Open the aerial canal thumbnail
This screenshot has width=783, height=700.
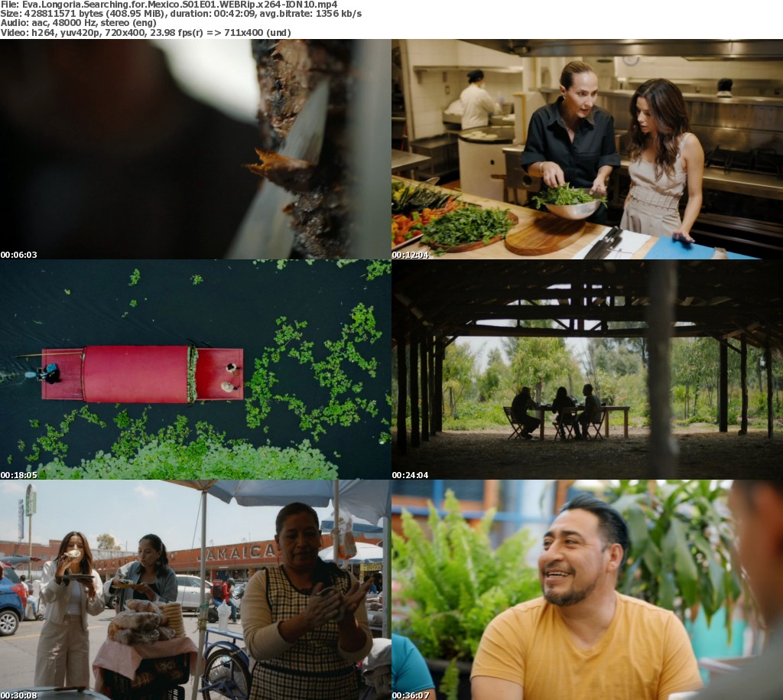195,369
